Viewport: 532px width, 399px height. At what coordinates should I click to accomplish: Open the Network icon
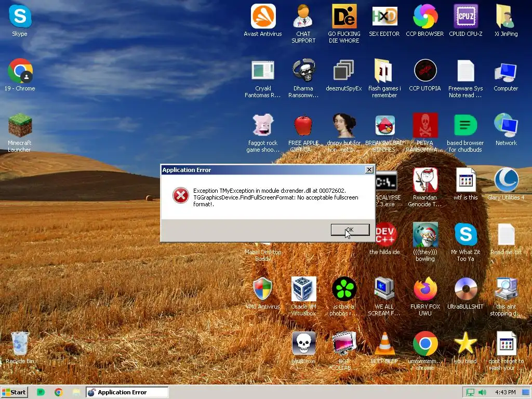506,126
